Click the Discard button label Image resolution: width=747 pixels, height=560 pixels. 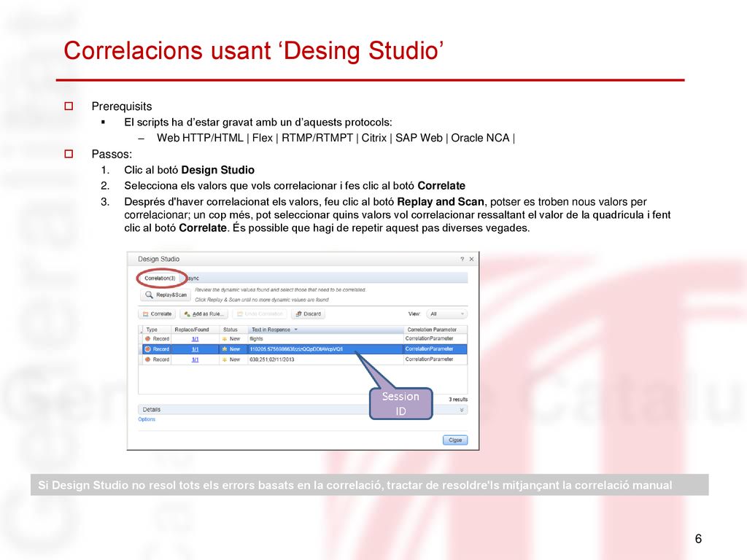click(x=312, y=314)
